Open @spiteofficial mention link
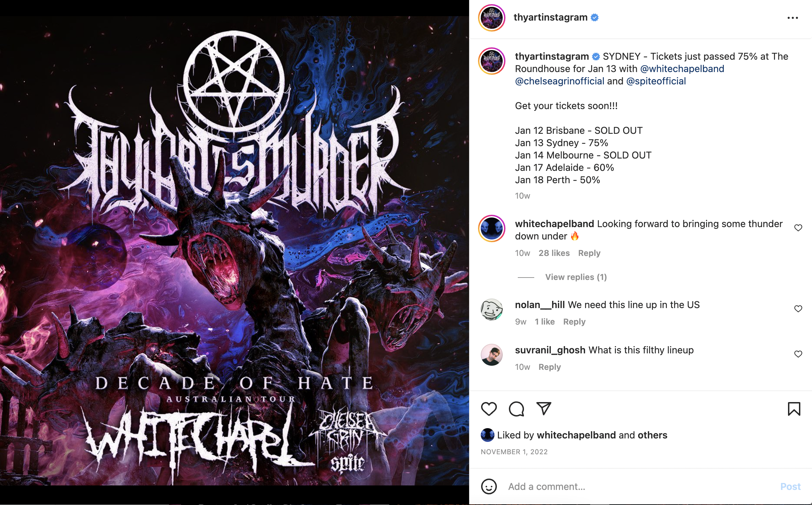Image resolution: width=812 pixels, height=505 pixels. click(x=656, y=81)
